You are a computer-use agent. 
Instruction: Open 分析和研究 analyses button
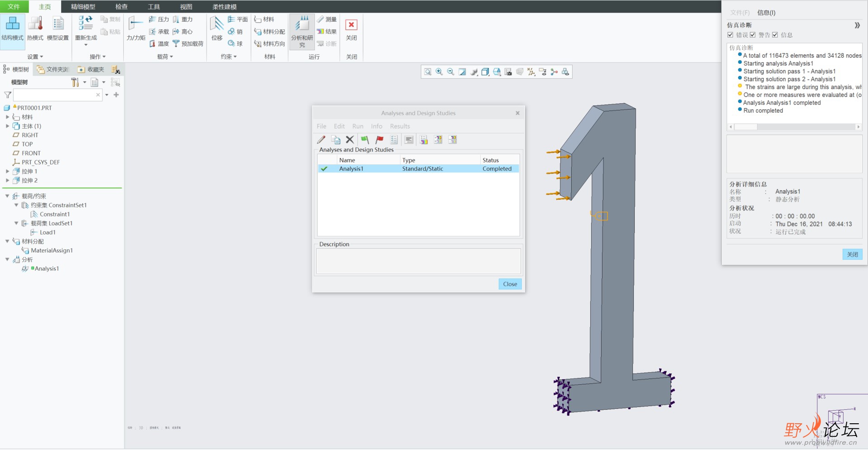(x=302, y=32)
